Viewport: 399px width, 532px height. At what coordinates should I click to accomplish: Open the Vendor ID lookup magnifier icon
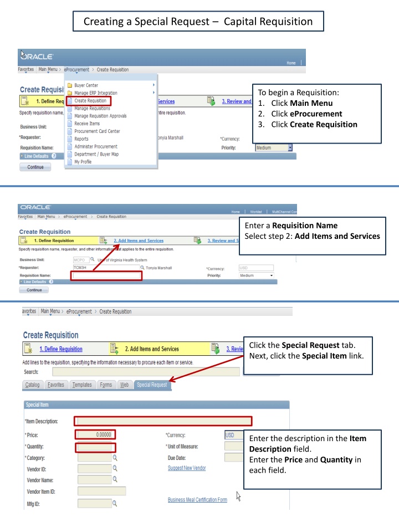(115, 469)
